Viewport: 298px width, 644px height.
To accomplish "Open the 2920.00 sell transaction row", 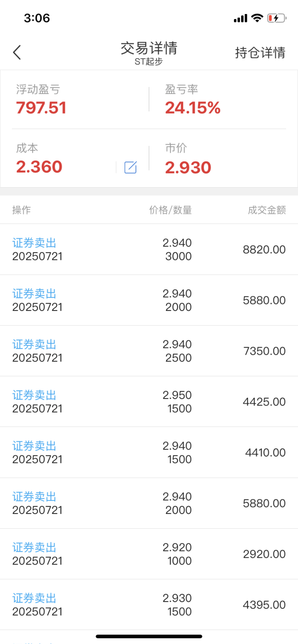I will click(149, 554).
